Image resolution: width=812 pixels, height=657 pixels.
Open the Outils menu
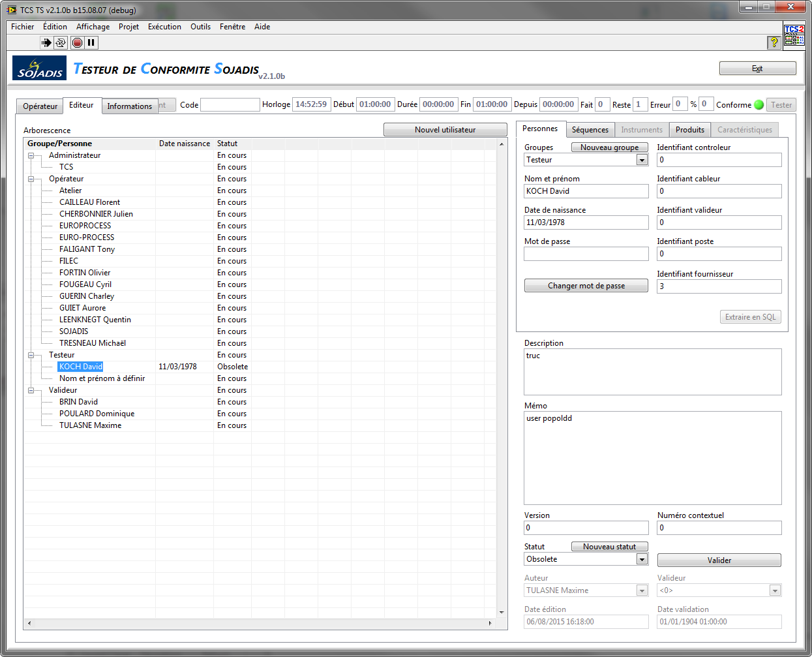click(x=200, y=27)
